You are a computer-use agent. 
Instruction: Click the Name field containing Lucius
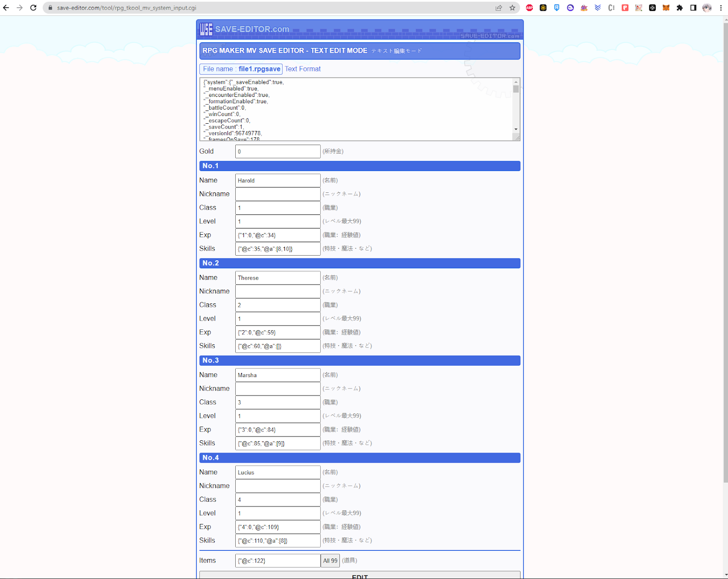tap(278, 473)
